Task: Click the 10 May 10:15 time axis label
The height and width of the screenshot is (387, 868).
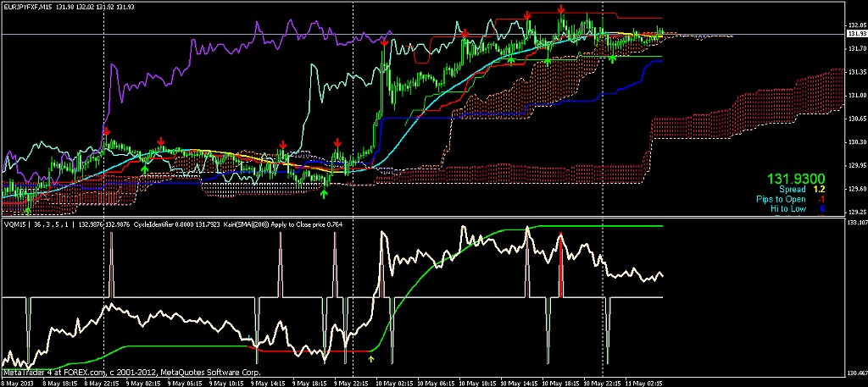Action: (x=476, y=383)
